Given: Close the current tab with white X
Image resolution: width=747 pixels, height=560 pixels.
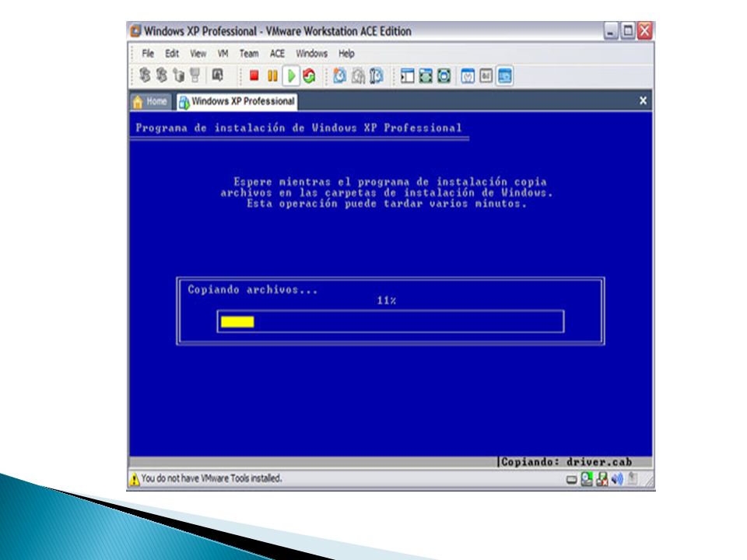Looking at the screenshot, I should [644, 100].
